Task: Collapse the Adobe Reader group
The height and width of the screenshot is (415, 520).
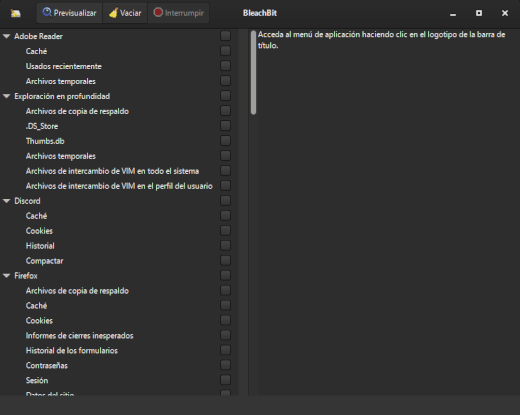Action: (x=6, y=36)
